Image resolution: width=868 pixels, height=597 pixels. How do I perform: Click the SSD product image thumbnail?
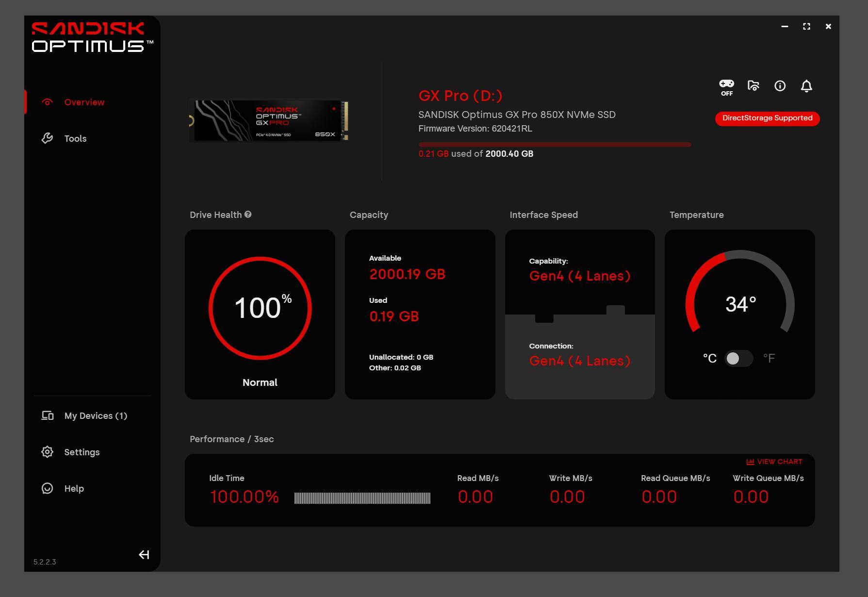point(269,120)
